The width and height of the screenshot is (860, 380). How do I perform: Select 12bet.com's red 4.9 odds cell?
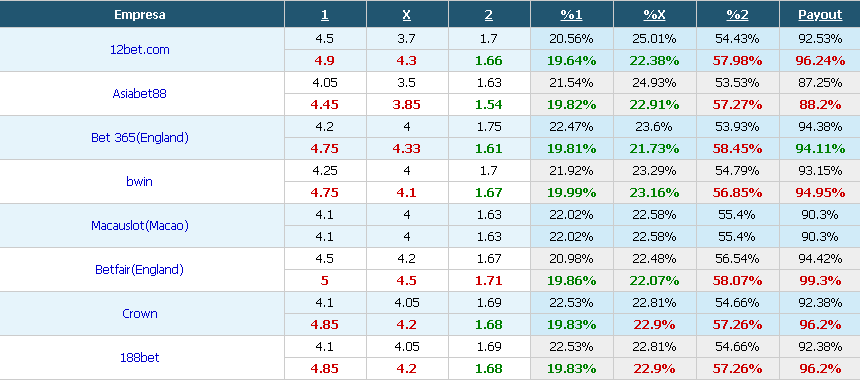(325, 60)
